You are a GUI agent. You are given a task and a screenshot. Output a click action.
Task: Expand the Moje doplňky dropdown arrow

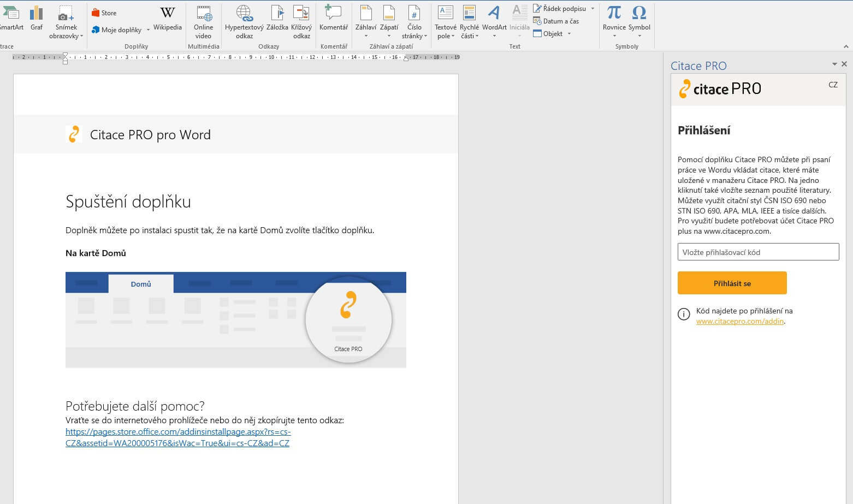(x=148, y=30)
